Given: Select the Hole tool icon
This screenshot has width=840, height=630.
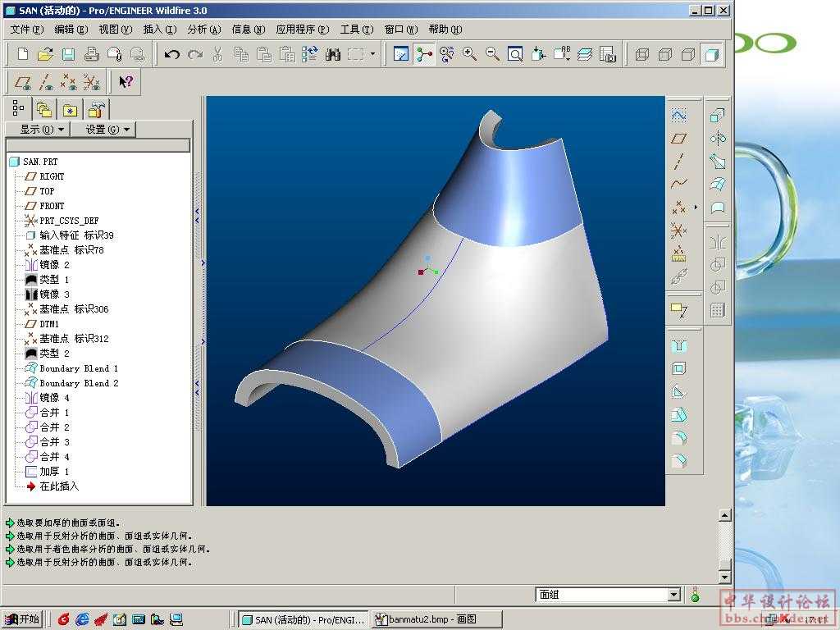Looking at the screenshot, I should click(x=678, y=345).
